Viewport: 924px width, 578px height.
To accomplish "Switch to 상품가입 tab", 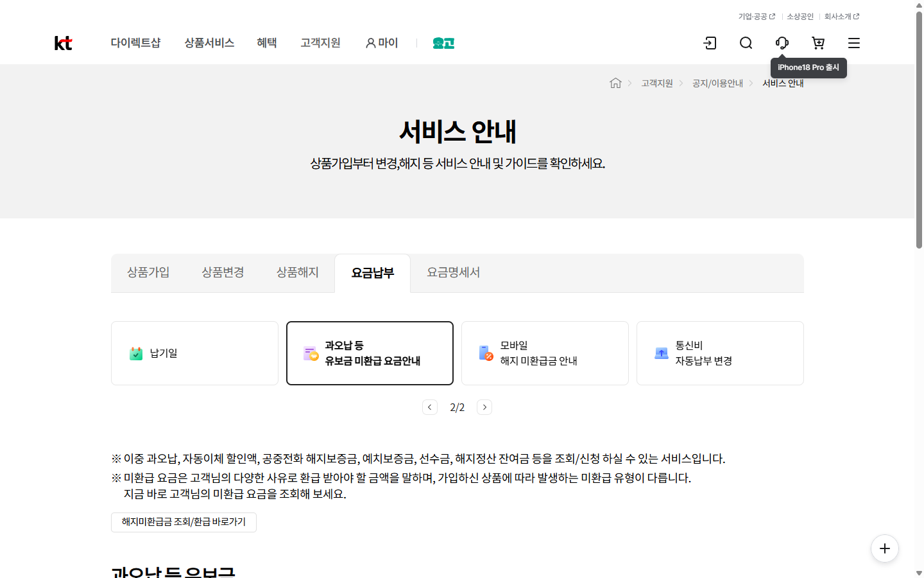I will 148,272.
